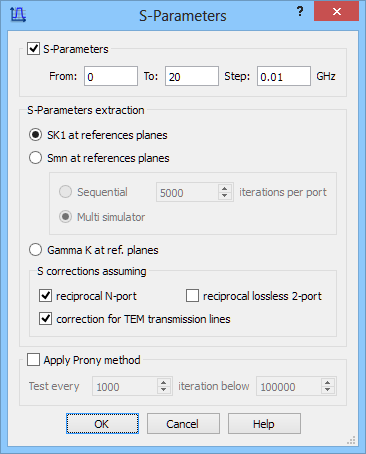Click the question mark help icon
Image resolution: width=366 pixels, height=454 pixels.
click(x=300, y=12)
